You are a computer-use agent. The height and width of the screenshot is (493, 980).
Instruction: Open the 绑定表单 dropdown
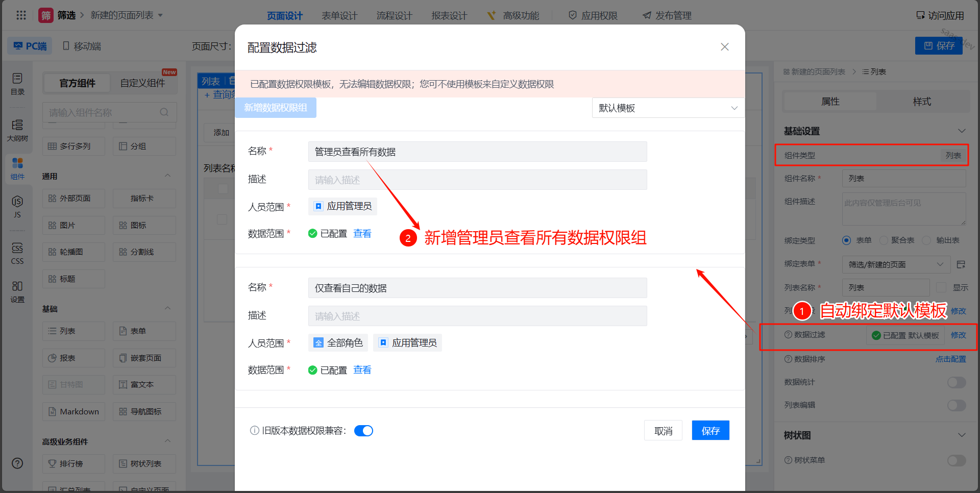click(x=895, y=264)
